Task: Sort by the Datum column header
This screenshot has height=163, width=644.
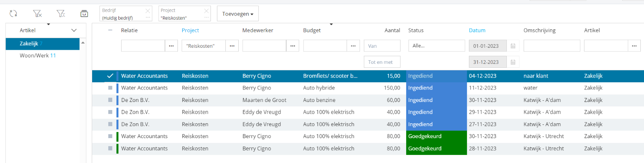Action: [477, 30]
